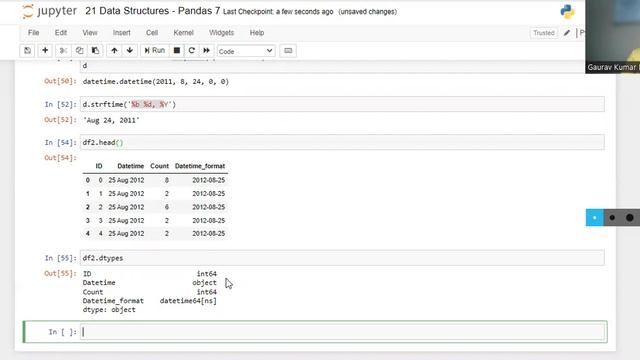Screen dimensions: 640x360
Task: Insert cell below with plus icon
Action: click(x=45, y=51)
